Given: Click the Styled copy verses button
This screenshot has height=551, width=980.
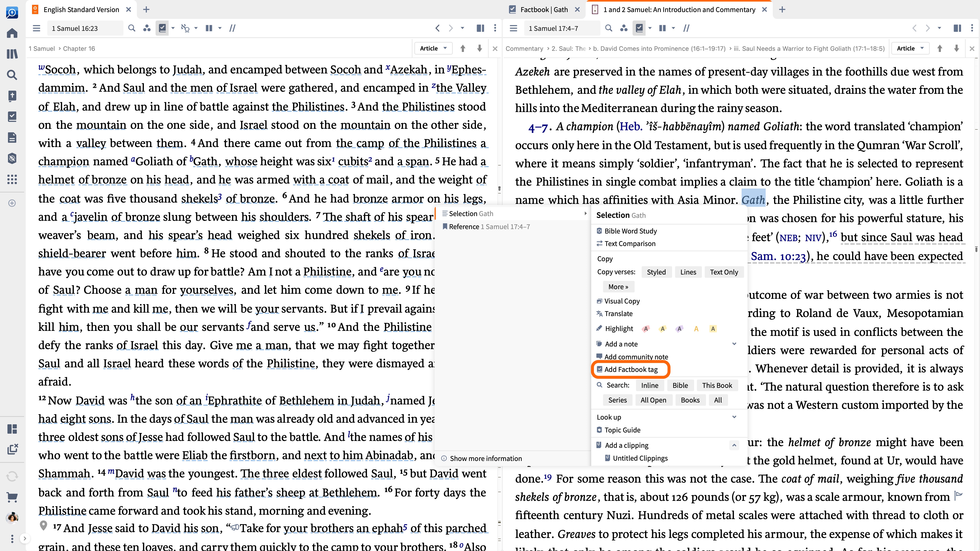Looking at the screenshot, I should click(x=656, y=272).
